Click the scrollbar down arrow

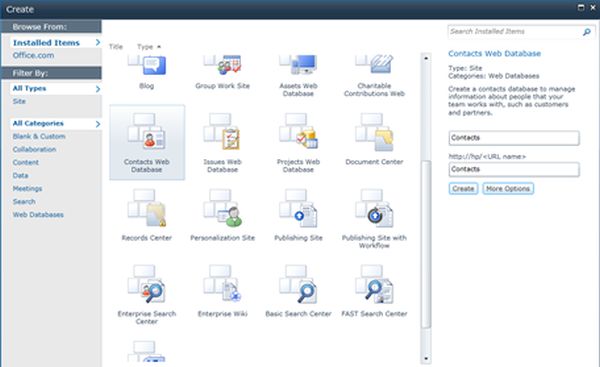point(426,359)
